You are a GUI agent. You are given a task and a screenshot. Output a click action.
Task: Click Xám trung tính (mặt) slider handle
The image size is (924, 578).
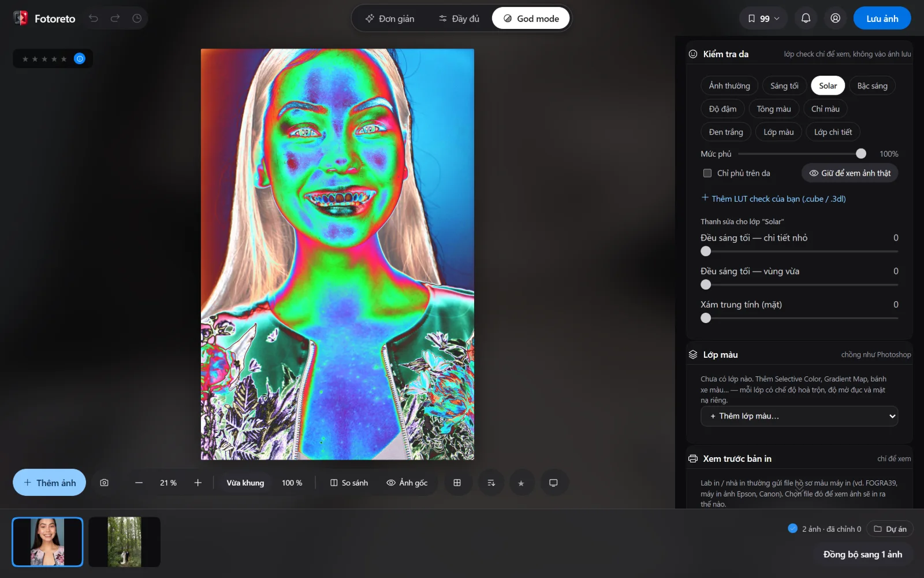coord(706,318)
